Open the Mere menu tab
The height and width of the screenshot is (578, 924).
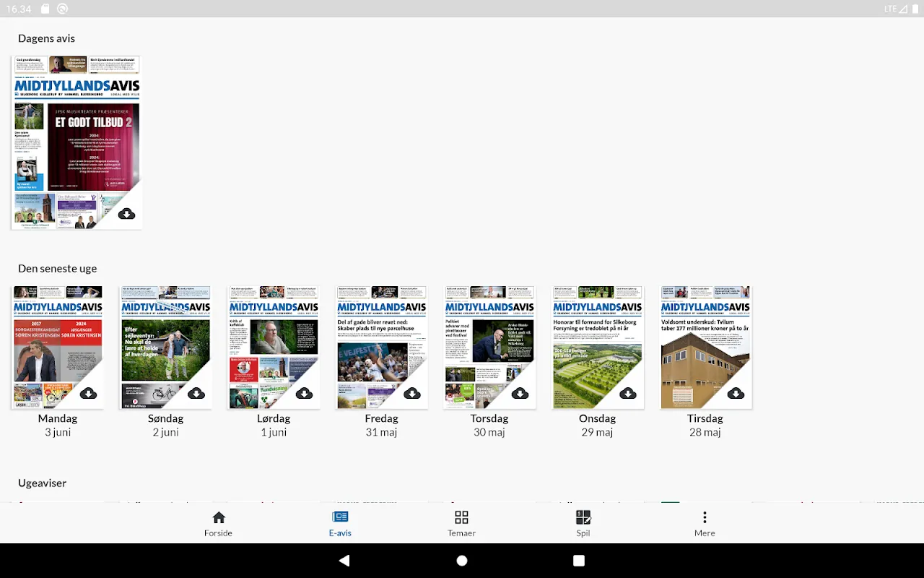(705, 525)
